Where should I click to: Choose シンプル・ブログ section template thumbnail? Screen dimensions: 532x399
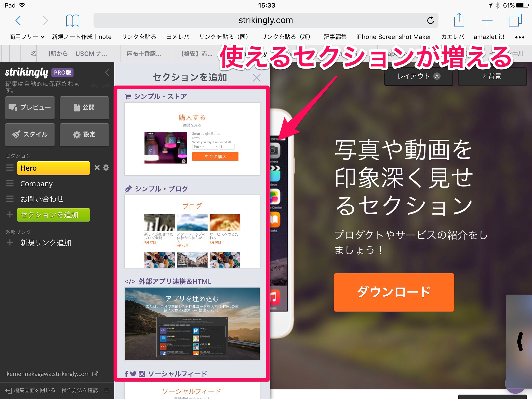click(x=192, y=231)
